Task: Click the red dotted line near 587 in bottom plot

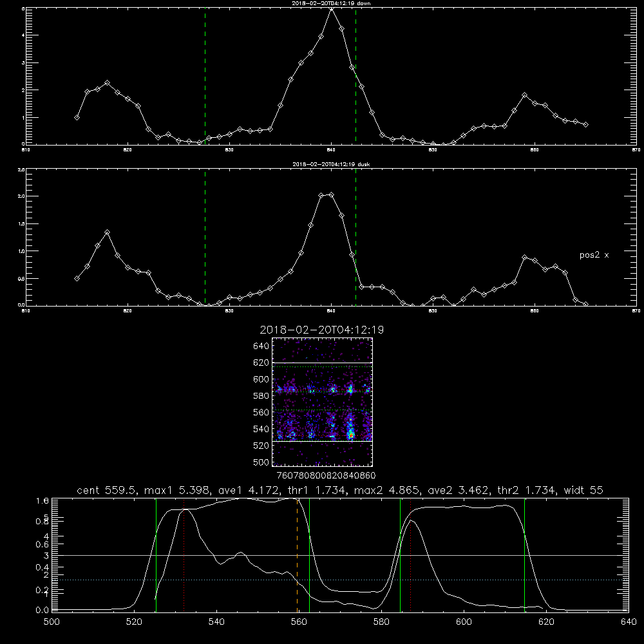Action: (x=410, y=555)
